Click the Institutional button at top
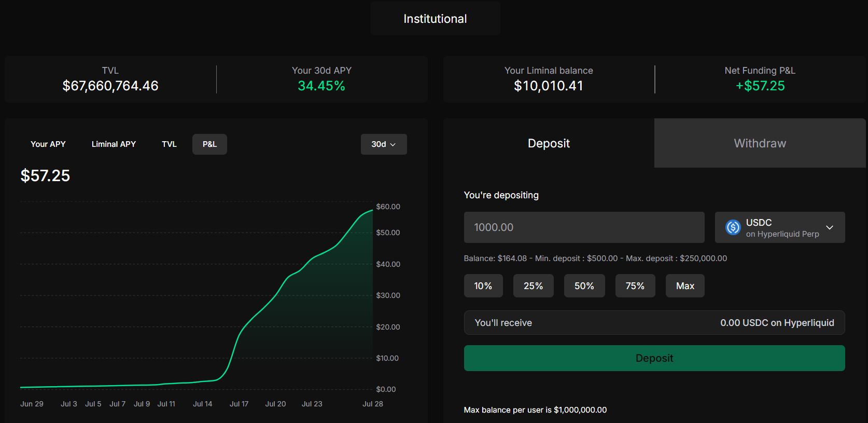The height and width of the screenshot is (423, 868). pos(435,19)
